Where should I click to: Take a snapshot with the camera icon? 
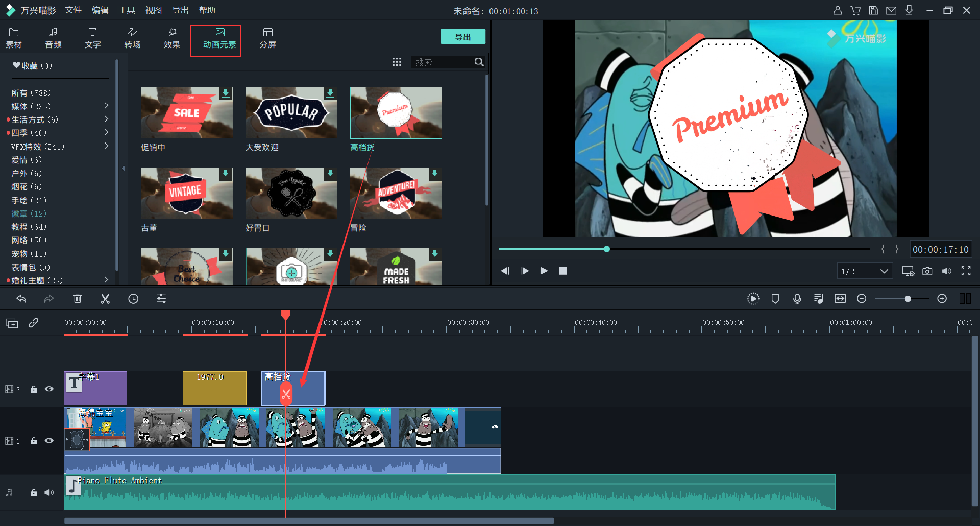click(927, 271)
